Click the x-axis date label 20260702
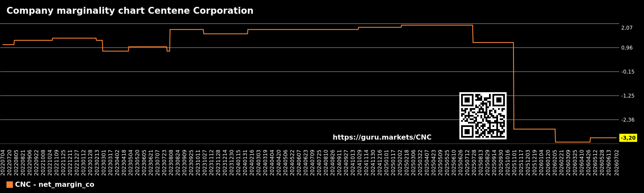This screenshot has width=644, height=193. 617,163
